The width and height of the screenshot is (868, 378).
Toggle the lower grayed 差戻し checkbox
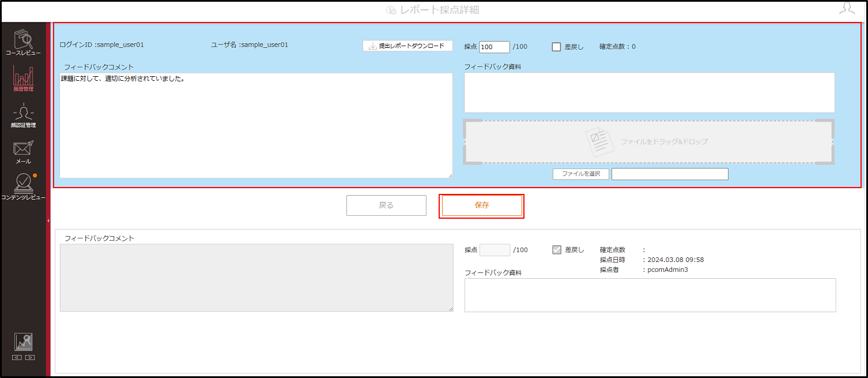pyautogui.click(x=556, y=250)
